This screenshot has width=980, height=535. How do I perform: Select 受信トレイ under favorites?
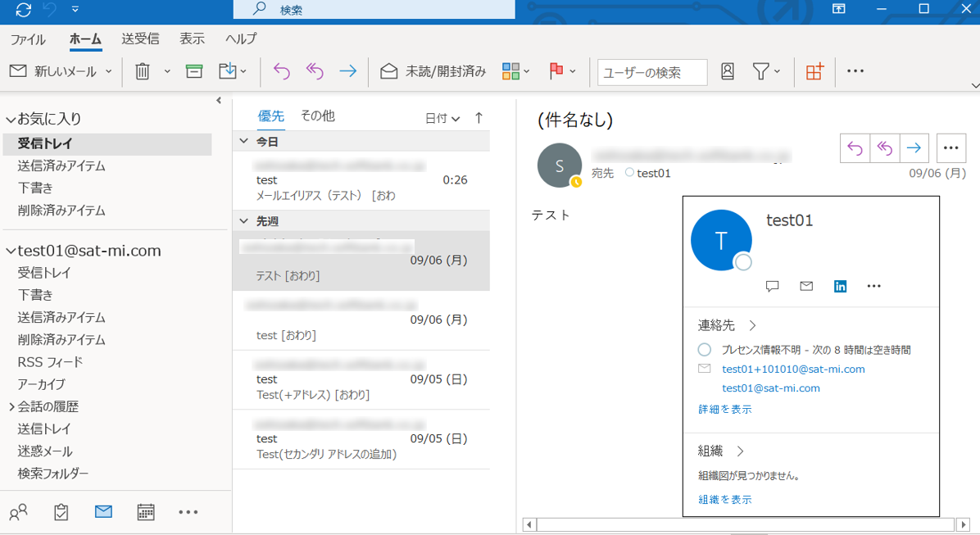tap(107, 143)
